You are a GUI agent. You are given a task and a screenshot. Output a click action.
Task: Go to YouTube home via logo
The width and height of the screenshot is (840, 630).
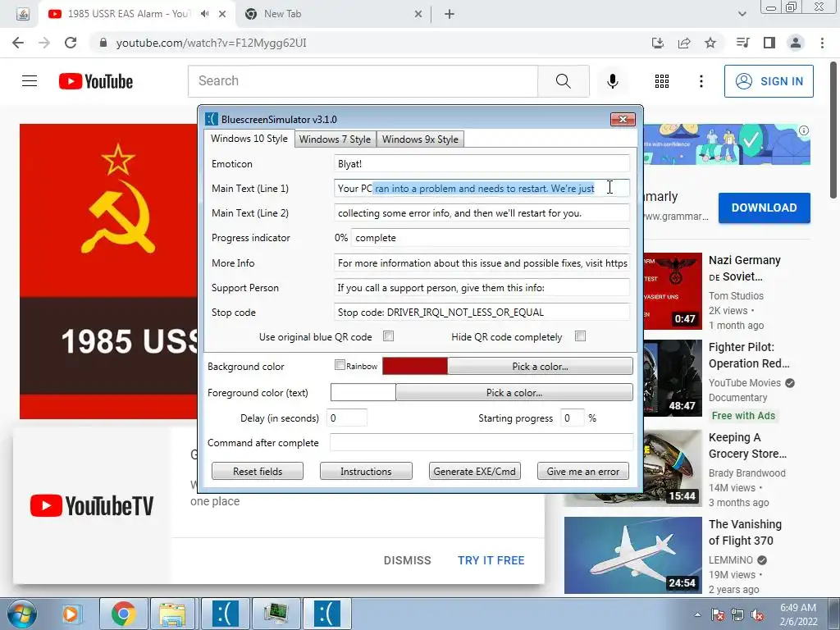point(96,81)
